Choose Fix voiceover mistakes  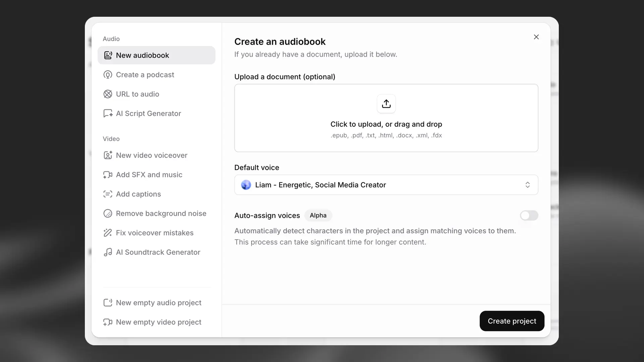[x=155, y=233]
